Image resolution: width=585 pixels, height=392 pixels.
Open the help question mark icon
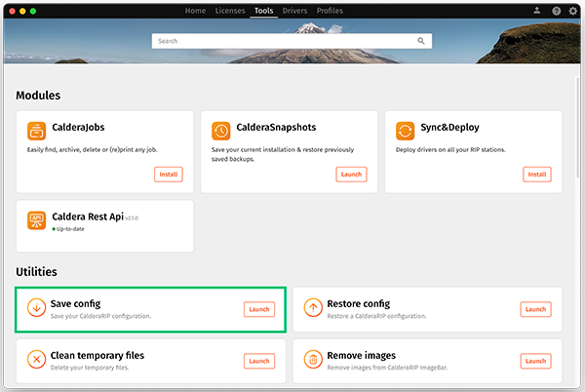tap(557, 11)
